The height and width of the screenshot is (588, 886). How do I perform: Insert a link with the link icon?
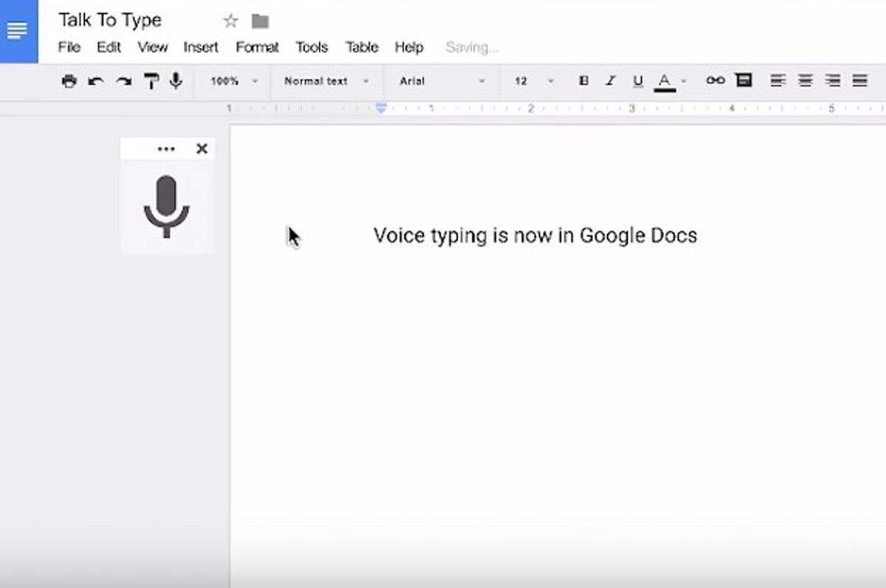[715, 80]
